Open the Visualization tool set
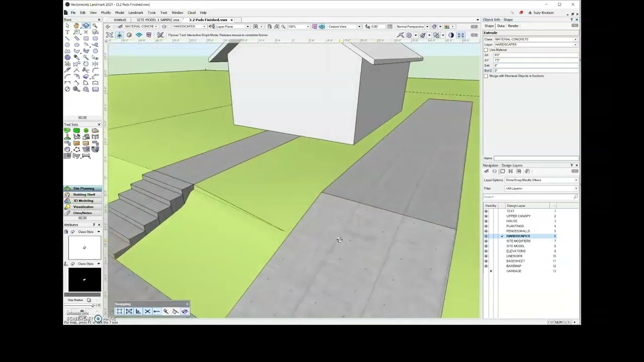 tap(83, 207)
